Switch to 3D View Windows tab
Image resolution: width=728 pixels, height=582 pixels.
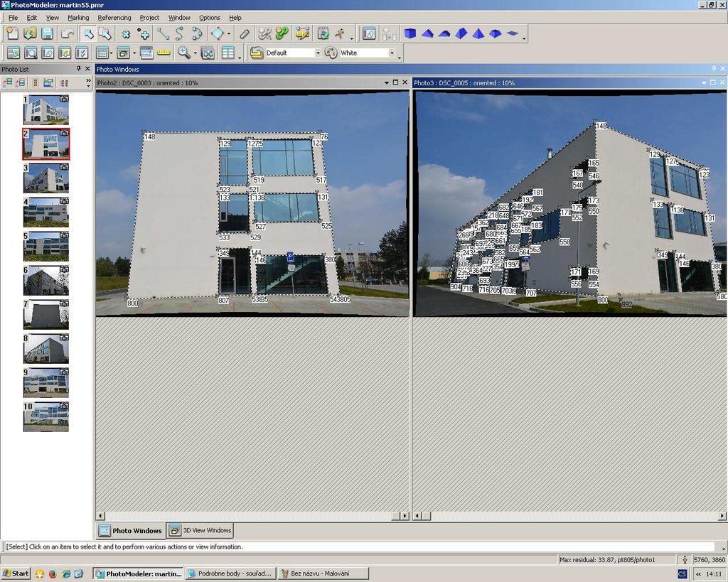pyautogui.click(x=200, y=530)
